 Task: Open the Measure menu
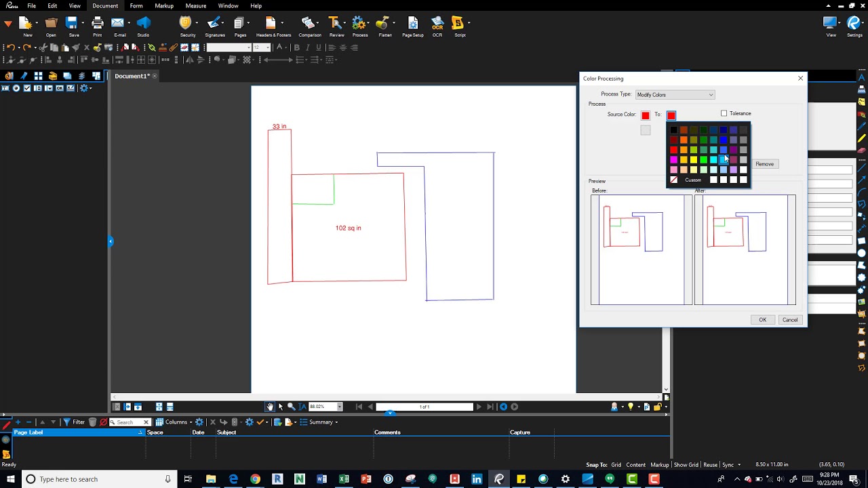click(x=195, y=6)
